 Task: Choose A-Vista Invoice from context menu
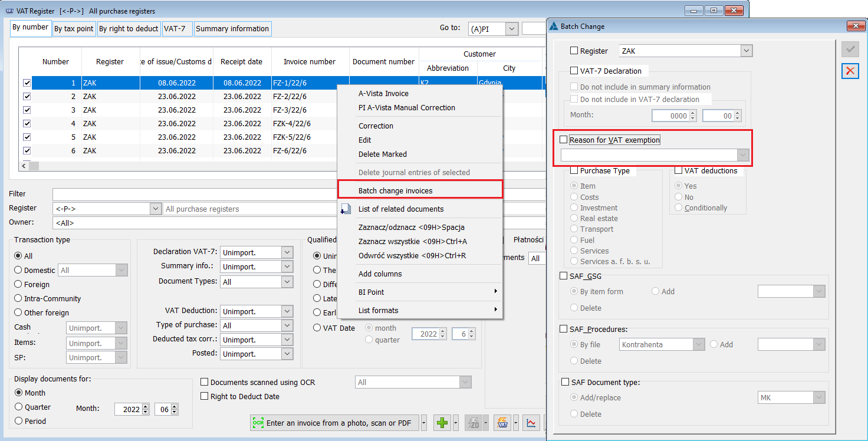[420, 93]
